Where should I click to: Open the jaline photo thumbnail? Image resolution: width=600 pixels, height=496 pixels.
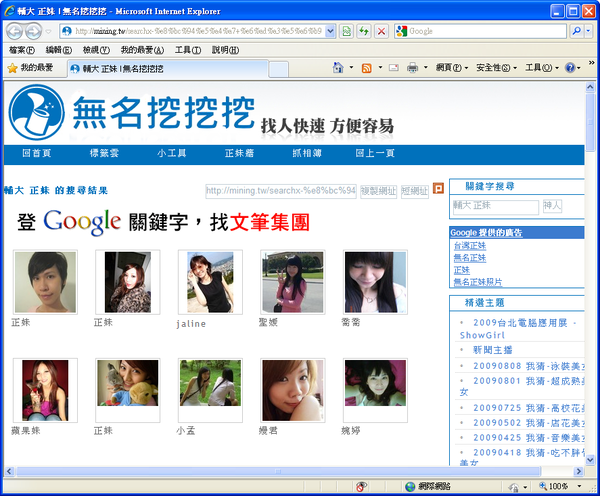(x=210, y=282)
